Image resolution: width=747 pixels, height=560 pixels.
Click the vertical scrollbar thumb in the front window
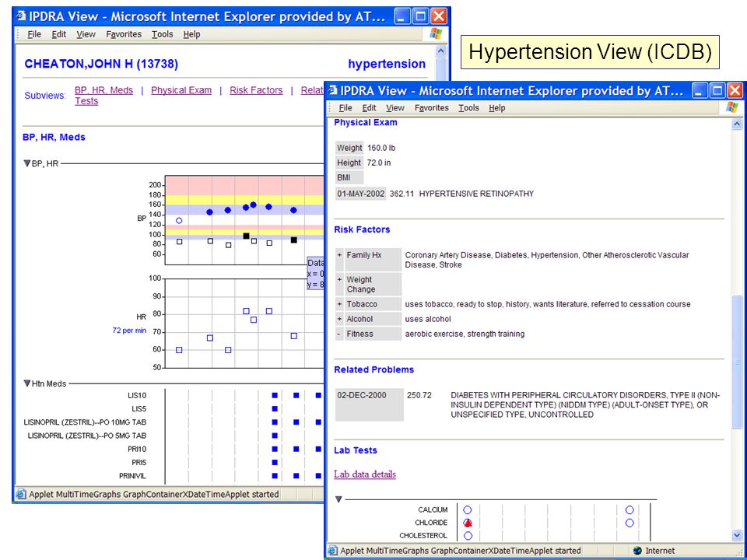point(737,362)
